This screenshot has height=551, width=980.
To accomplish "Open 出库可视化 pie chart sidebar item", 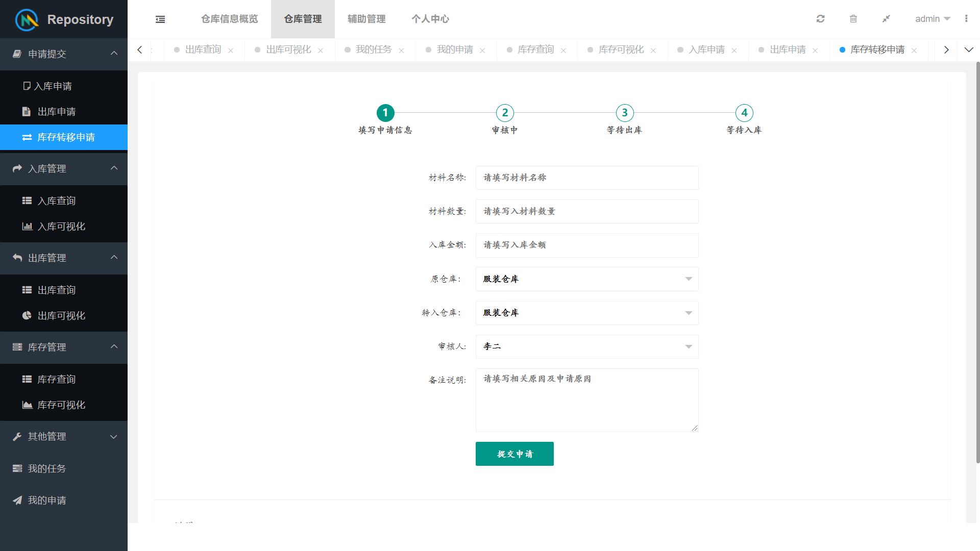I will pos(61,316).
